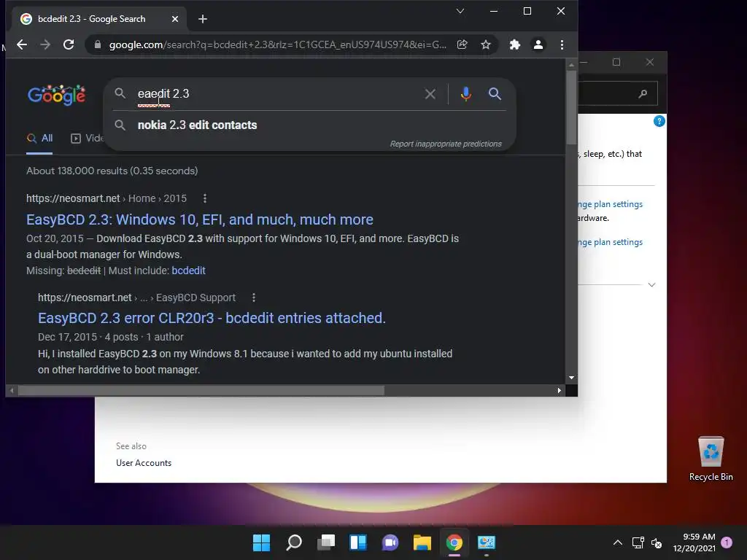Open a new Chrome tab
This screenshot has height=560, width=747.
click(x=203, y=19)
